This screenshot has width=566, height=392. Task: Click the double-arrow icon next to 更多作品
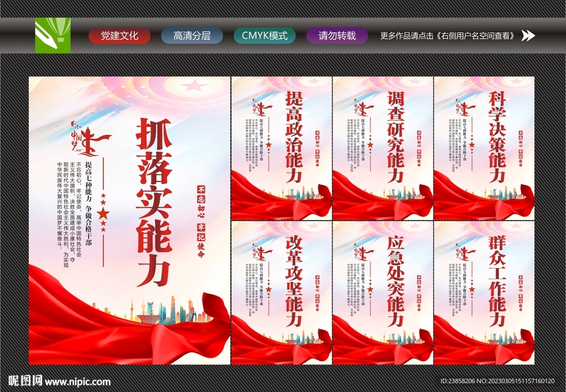coord(528,35)
